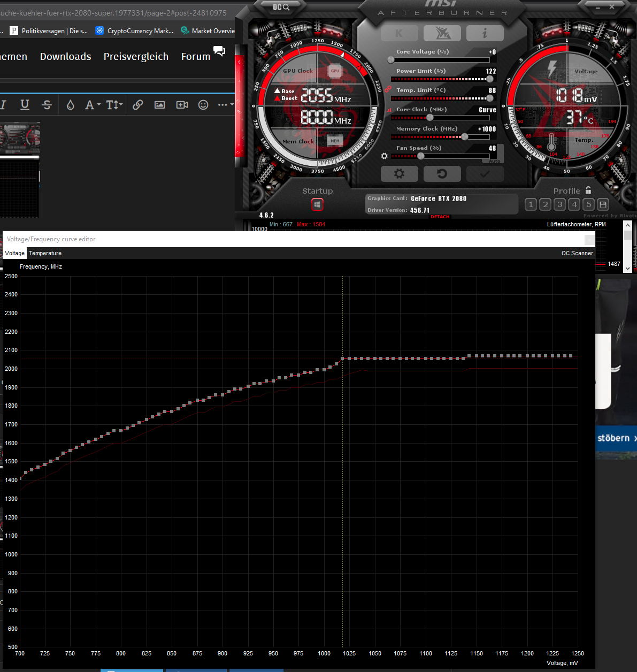Click the monitor scrollbar down arrow
This screenshot has height=672, width=637.
pos(627,269)
